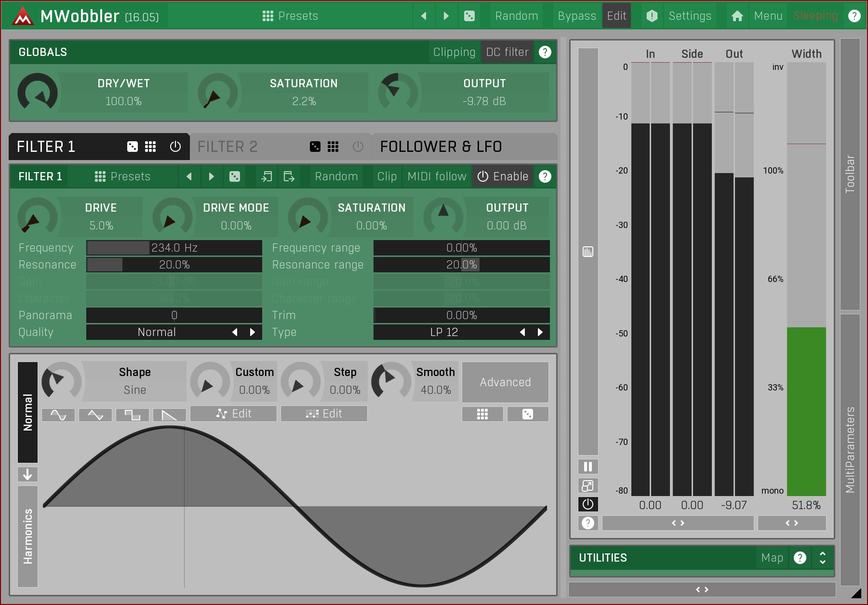Select the triangle wave shape icon

[x=95, y=415]
